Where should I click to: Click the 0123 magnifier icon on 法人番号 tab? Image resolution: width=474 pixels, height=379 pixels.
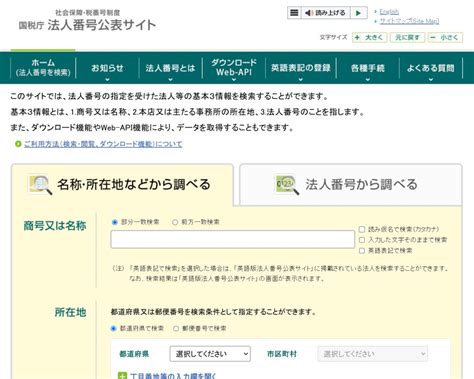tap(287, 185)
